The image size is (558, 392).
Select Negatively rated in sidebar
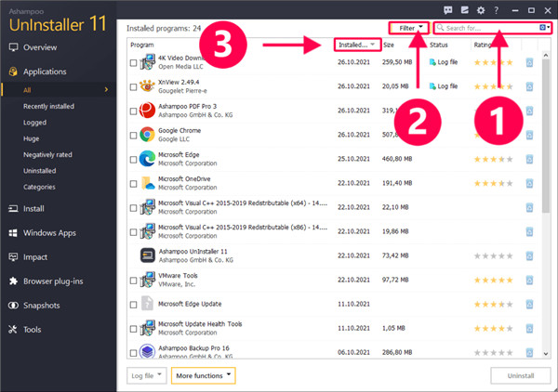(47, 154)
